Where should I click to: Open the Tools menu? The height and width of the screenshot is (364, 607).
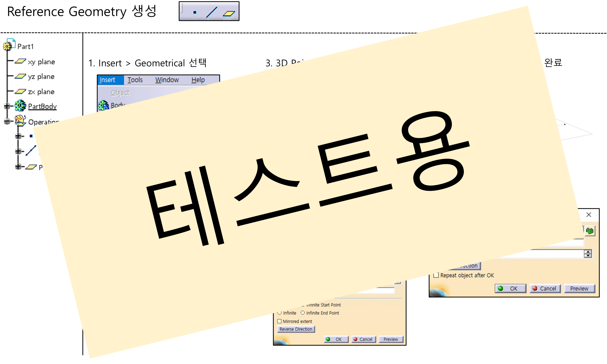tap(135, 80)
